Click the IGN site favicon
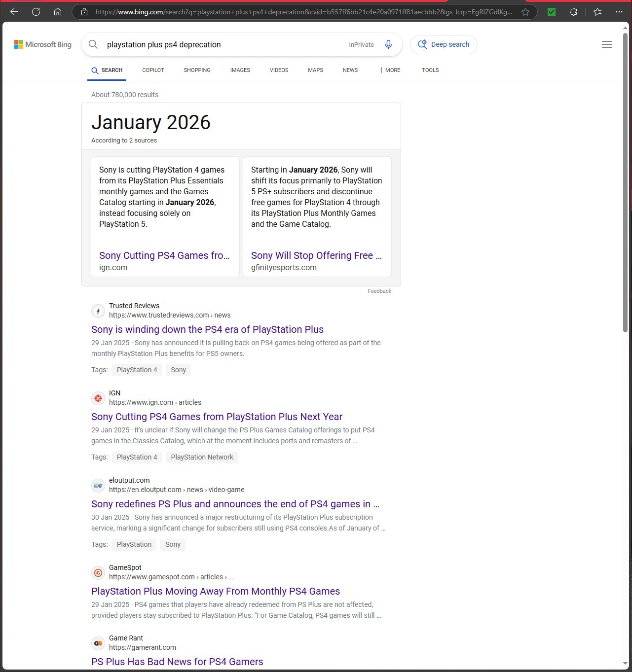The height and width of the screenshot is (672, 632). (98, 398)
